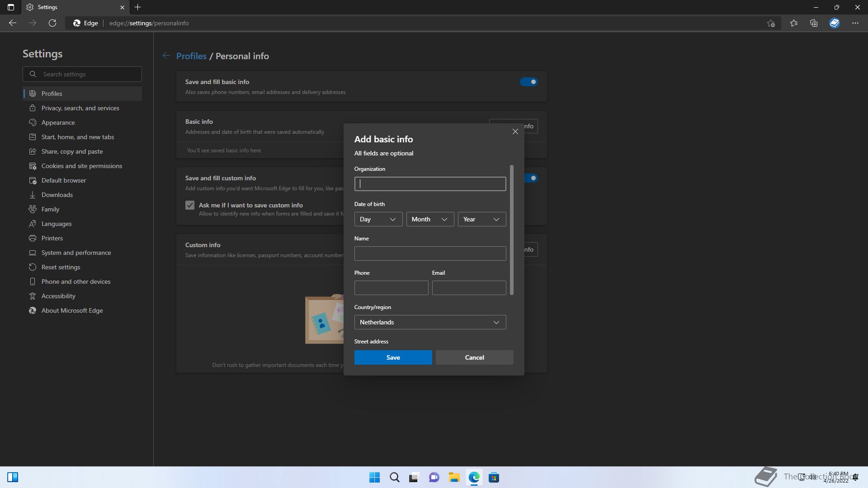Open the Collections icon in toolbar
This screenshot has width=868, height=488.
[x=814, y=23]
